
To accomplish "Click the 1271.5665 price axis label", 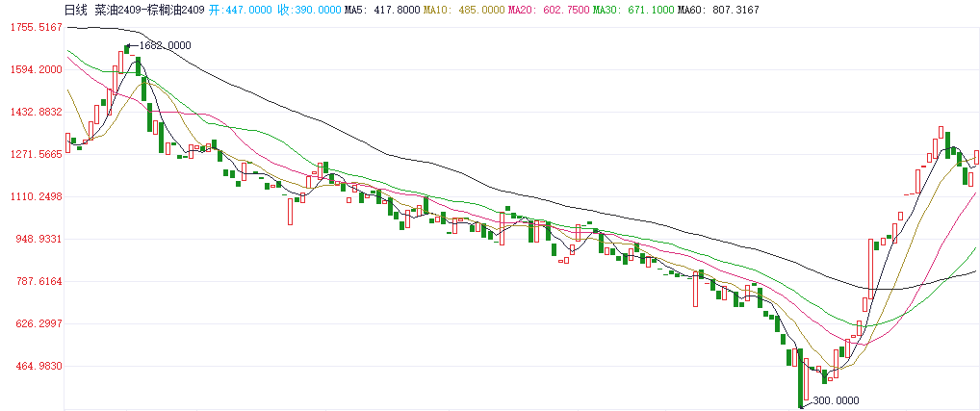I will pos(37,154).
